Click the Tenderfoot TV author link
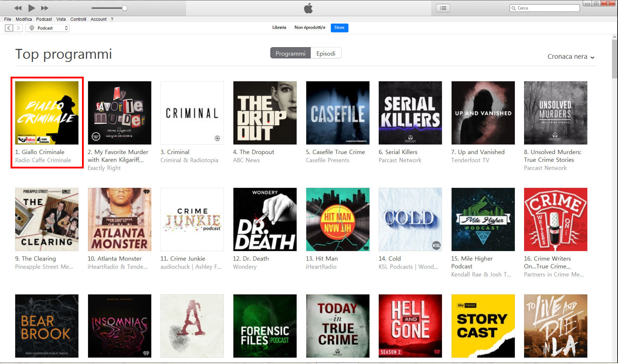Image resolution: width=618 pixels, height=364 pixels. pos(470,160)
